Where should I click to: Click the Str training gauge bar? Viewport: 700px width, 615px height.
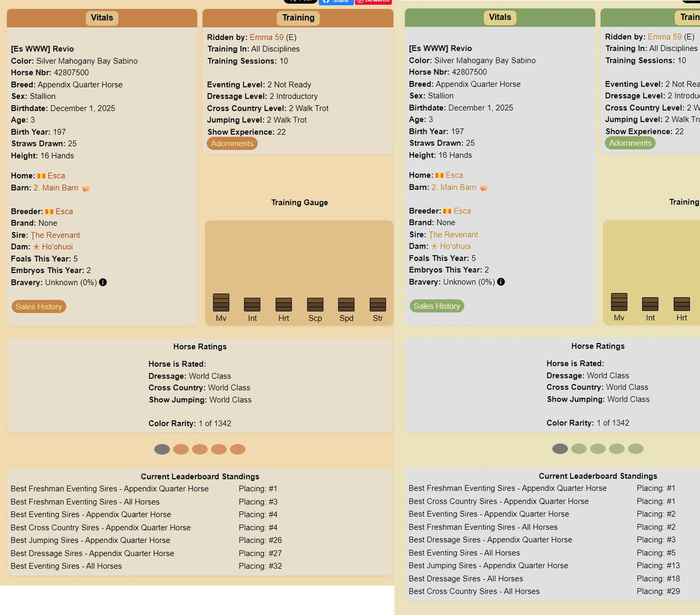tap(378, 304)
